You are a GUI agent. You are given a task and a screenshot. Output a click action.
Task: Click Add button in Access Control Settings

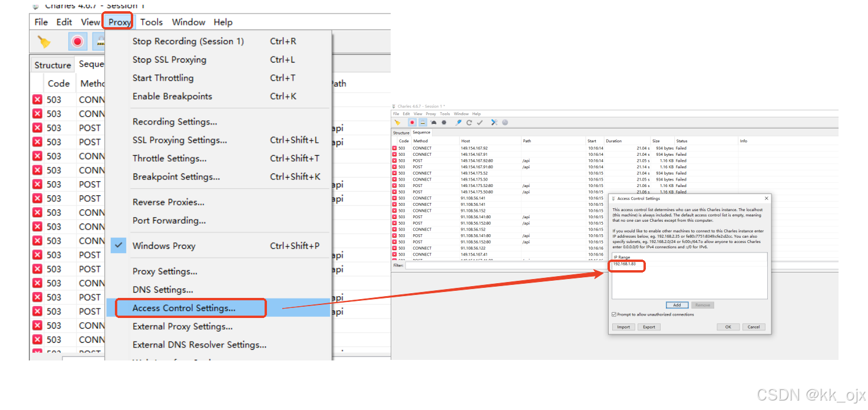(677, 305)
